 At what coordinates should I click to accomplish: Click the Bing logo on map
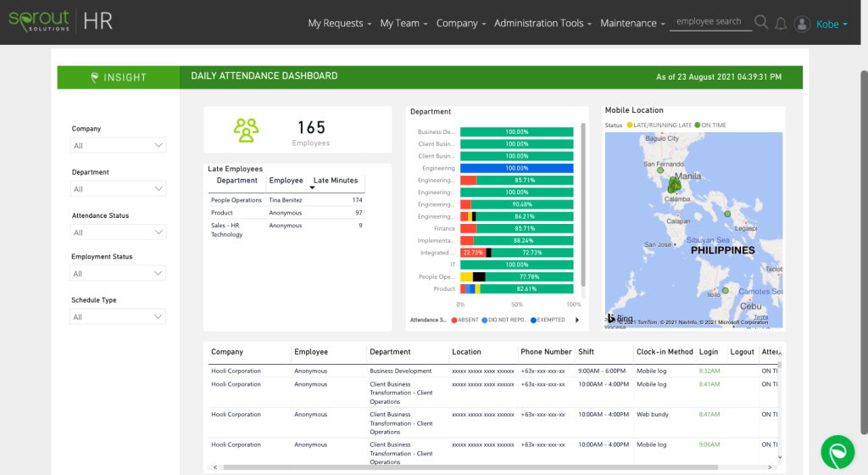click(x=620, y=318)
